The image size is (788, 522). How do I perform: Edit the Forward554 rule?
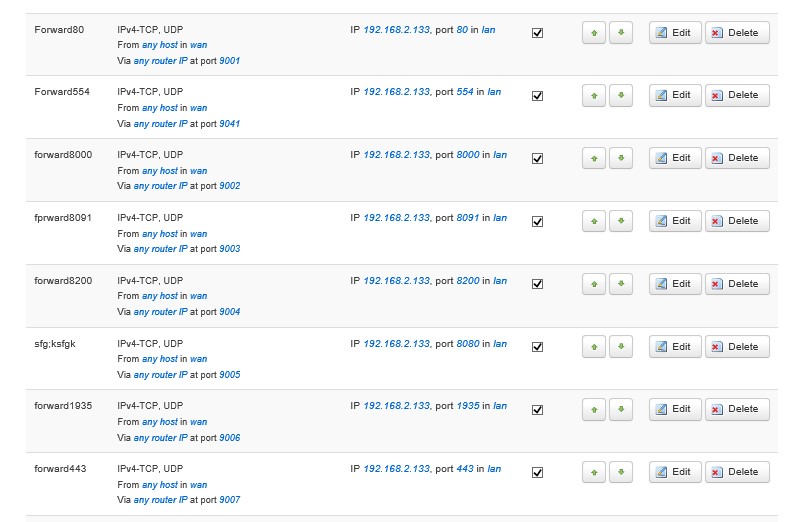point(673,96)
